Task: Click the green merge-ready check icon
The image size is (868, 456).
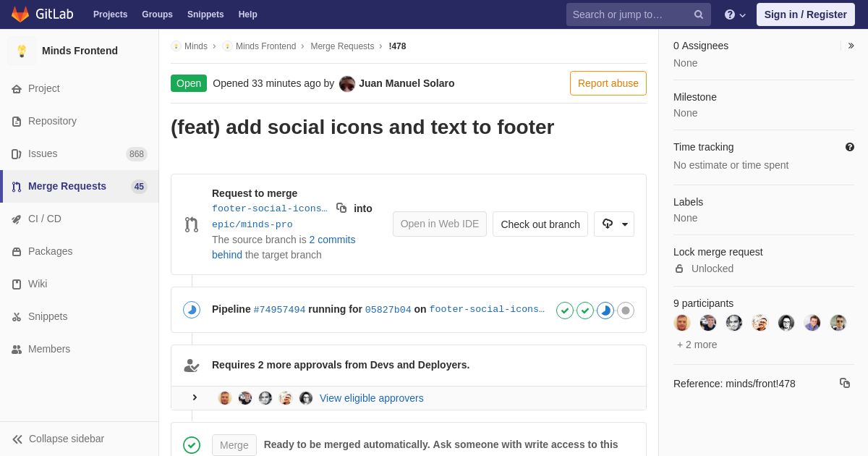Action: click(192, 445)
